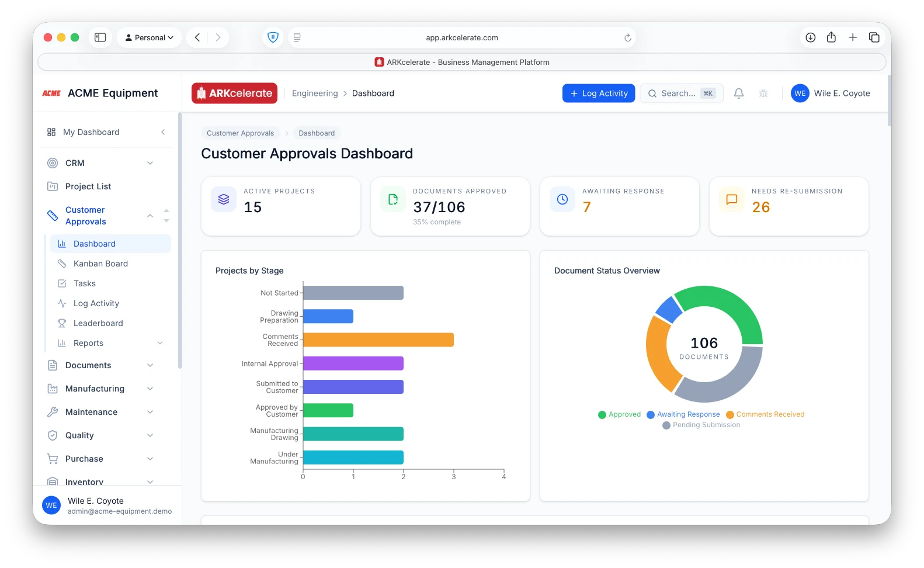Click the Search input field
Screen dimensions: 924x568
pyautogui.click(x=682, y=93)
